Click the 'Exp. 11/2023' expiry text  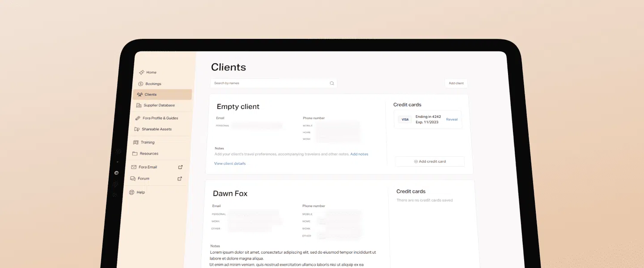(x=427, y=122)
